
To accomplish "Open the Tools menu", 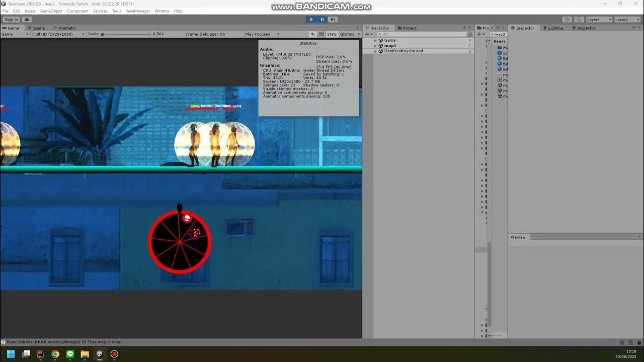I will coord(116,11).
